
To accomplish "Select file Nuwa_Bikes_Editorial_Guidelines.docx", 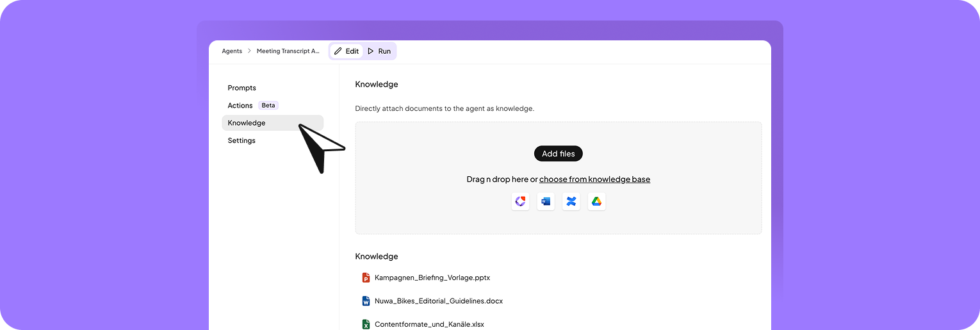I will click(x=439, y=301).
